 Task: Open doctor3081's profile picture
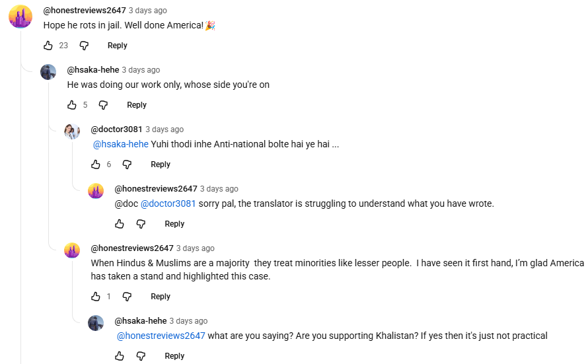click(72, 131)
